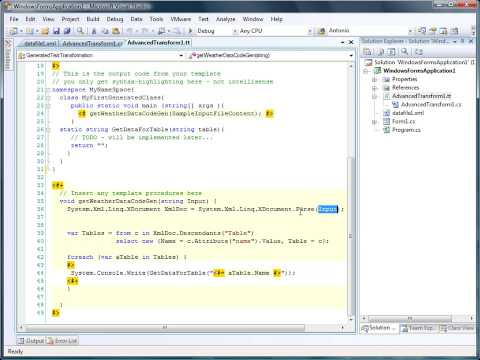
Task: Open the Analyze menu
Action: [226, 19]
